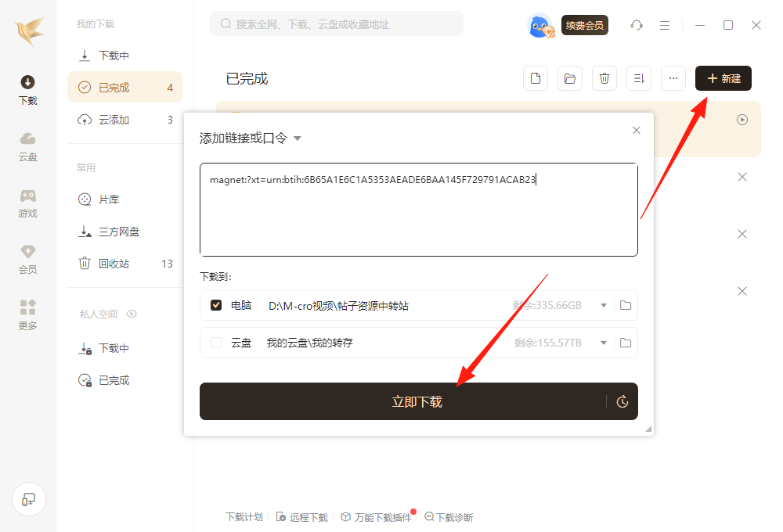Open 回收站 recycle bin in sidebar
The width and height of the screenshot is (783, 532).
pyautogui.click(x=114, y=264)
